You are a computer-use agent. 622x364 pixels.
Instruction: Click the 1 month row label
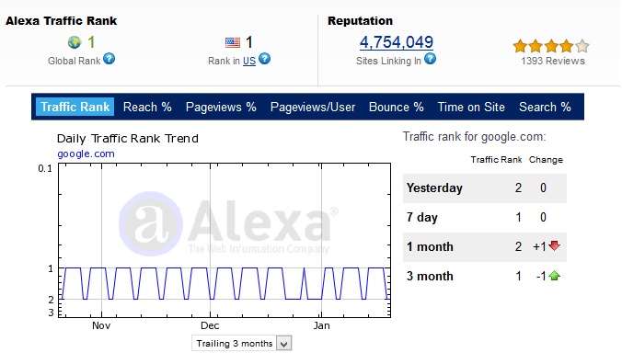point(430,246)
